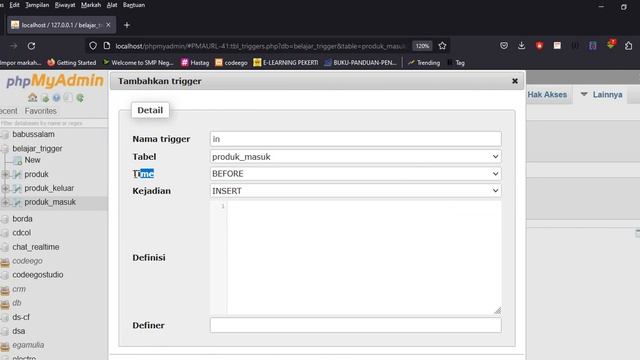Click the forward navigation arrow
The height and width of the screenshot is (360, 640).
13,46
